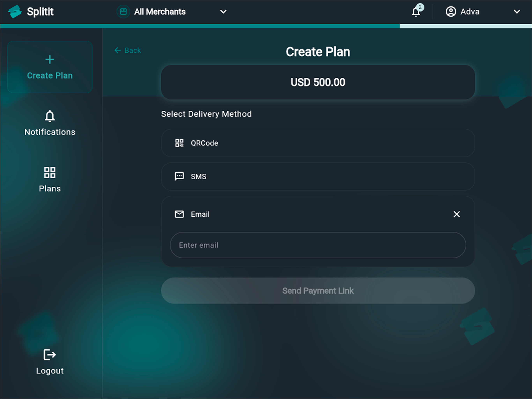Open Plans from the sidebar label
Viewport: 532px width, 399px height.
click(x=50, y=189)
